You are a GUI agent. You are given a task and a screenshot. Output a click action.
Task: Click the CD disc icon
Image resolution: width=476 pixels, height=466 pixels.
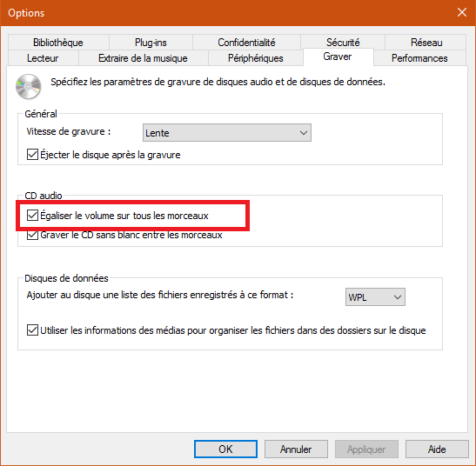pyautogui.click(x=28, y=86)
